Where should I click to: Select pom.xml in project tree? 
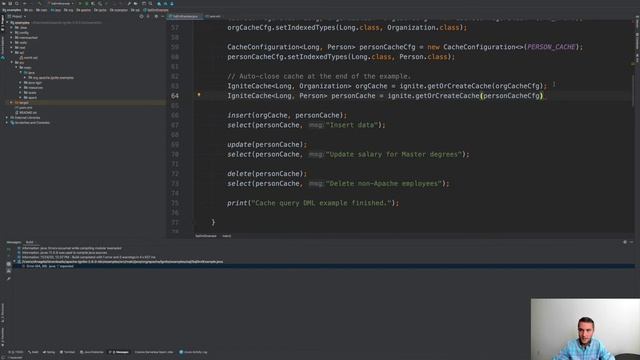24,107
